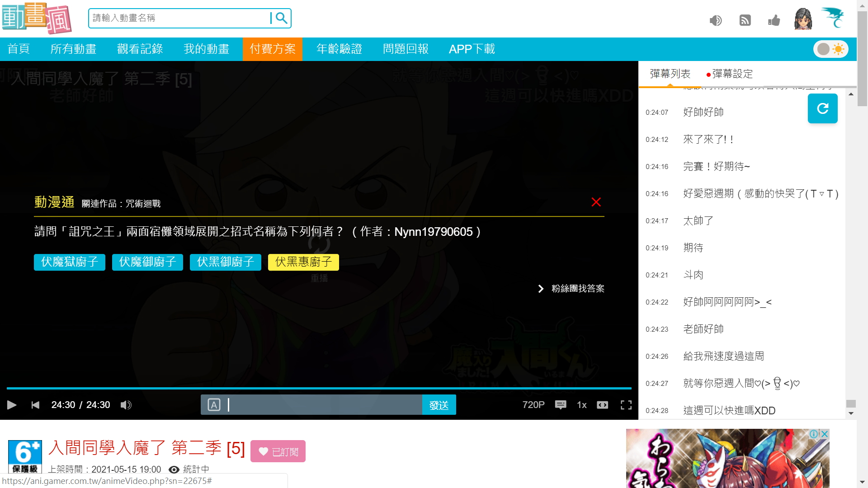Close the 動漫通 quiz with red X

pyautogui.click(x=596, y=202)
